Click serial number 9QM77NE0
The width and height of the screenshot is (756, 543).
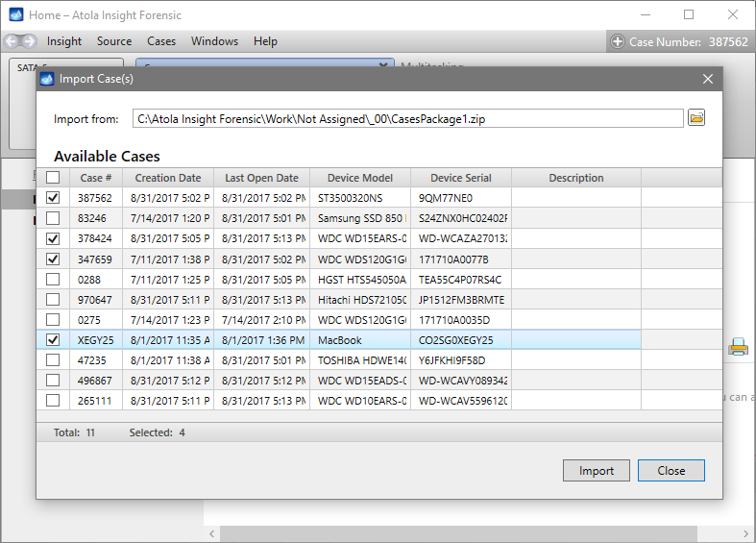click(x=446, y=198)
